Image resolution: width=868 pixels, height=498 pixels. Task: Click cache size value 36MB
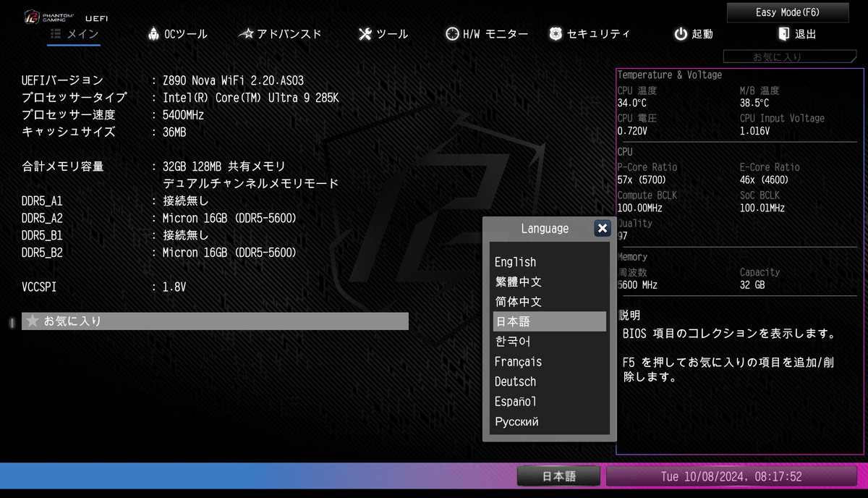pyautogui.click(x=174, y=132)
